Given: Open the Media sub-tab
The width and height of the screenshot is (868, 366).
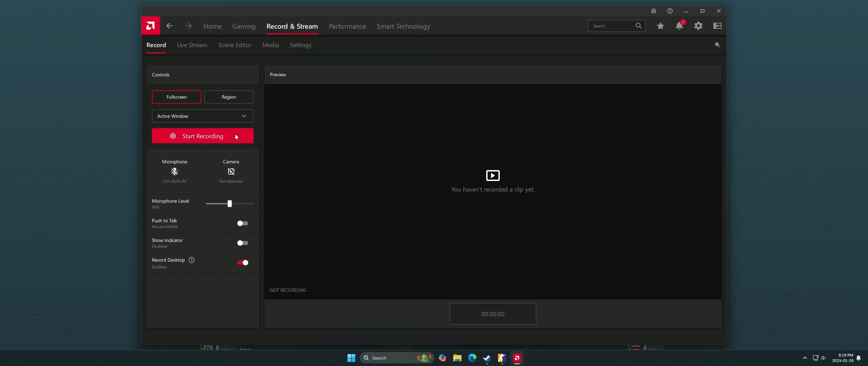Looking at the screenshot, I should [271, 45].
